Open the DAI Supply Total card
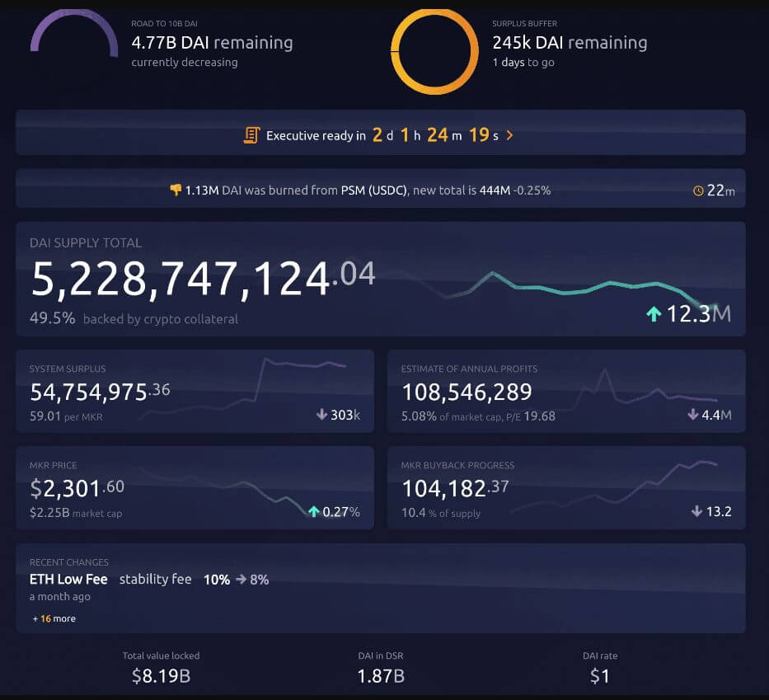The height and width of the screenshot is (700, 769). pyautogui.click(x=381, y=279)
